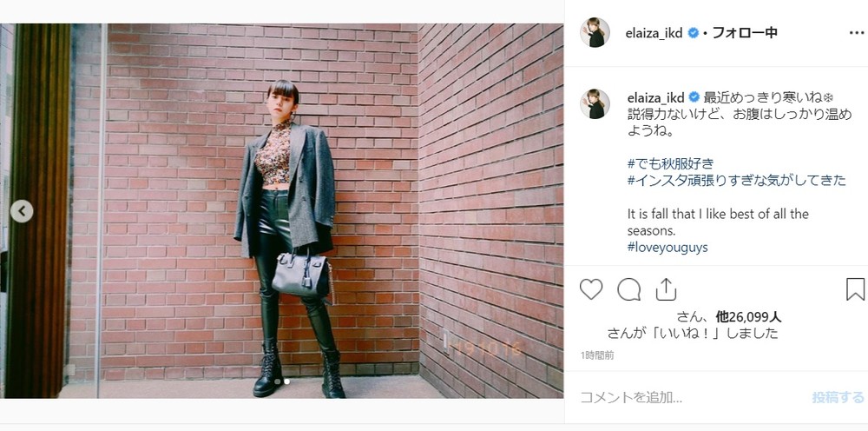This screenshot has width=868, height=431.
Task: Share the post using the upload arrow icon
Action: tap(666, 289)
